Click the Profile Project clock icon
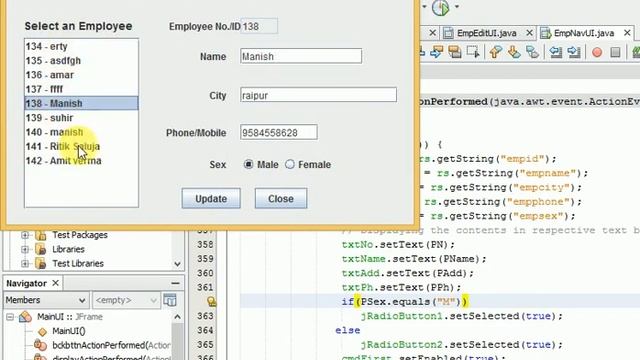640x360 pixels. click(x=441, y=8)
